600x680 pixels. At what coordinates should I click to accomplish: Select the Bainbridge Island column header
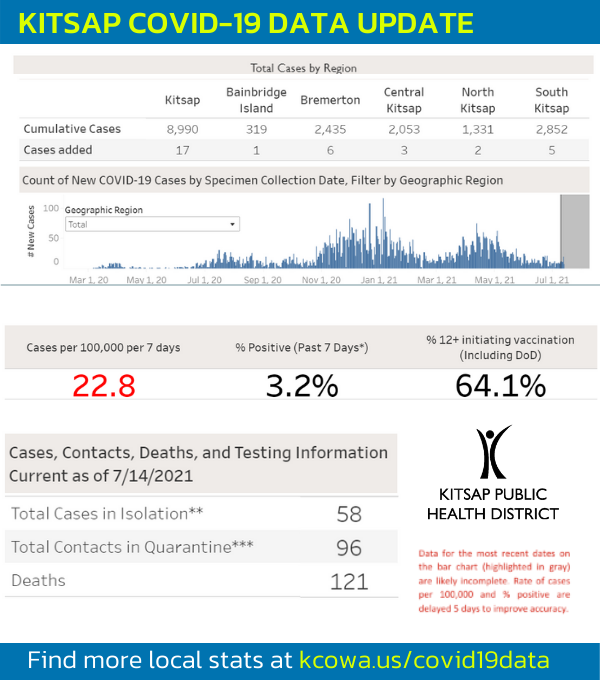256,100
